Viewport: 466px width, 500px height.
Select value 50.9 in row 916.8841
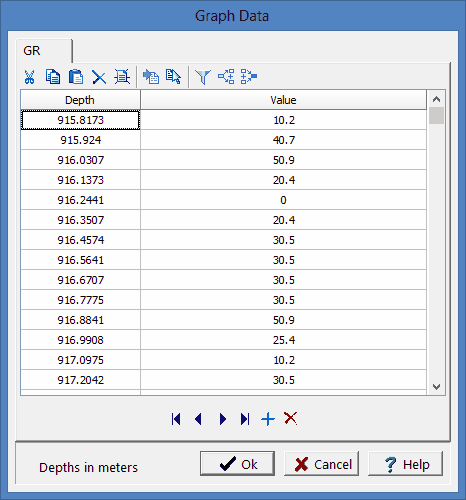pyautogui.click(x=283, y=320)
